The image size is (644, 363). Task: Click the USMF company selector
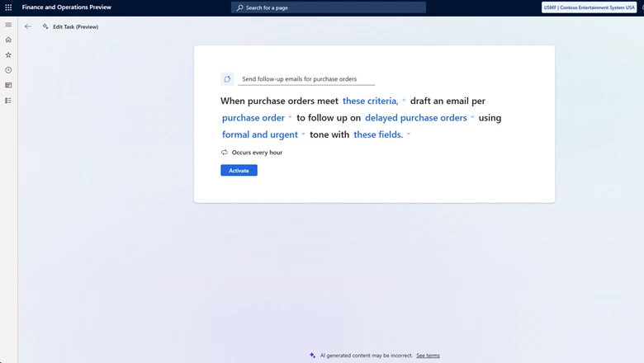click(x=589, y=7)
